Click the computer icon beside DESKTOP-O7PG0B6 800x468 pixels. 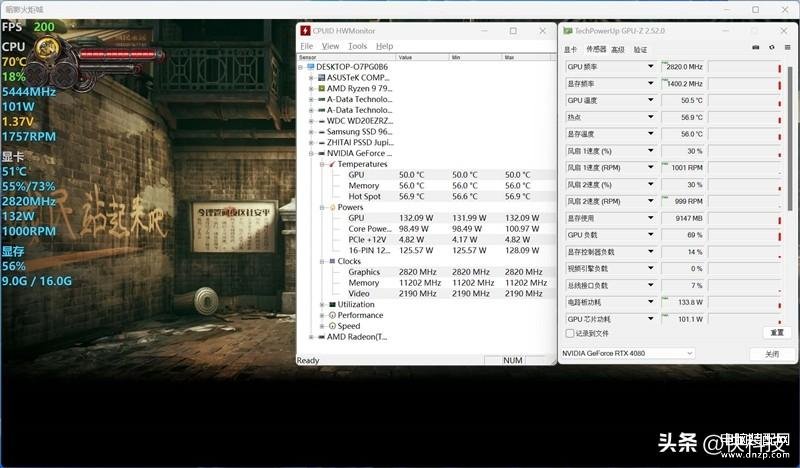[311, 67]
